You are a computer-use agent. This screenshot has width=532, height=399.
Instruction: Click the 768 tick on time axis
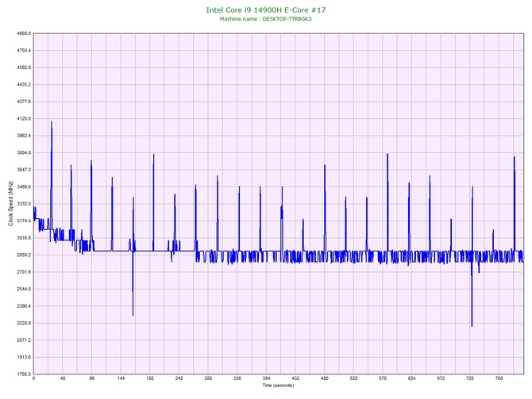(499, 378)
